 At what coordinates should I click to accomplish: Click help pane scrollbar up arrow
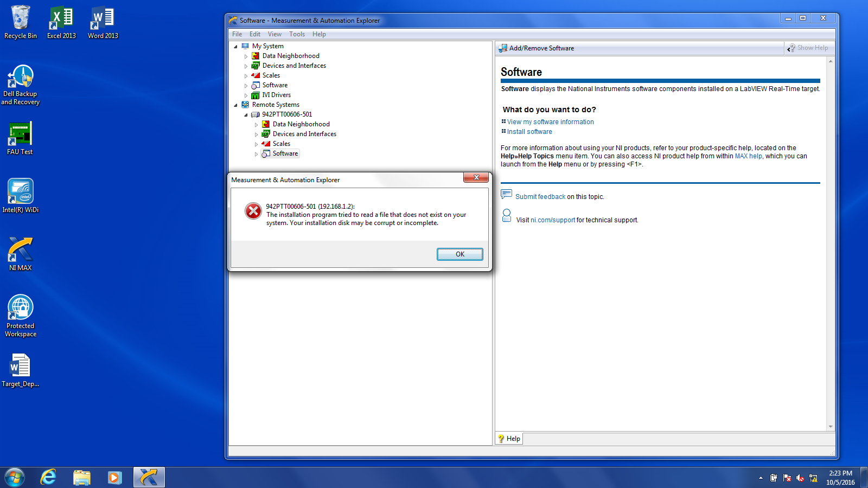(x=831, y=61)
